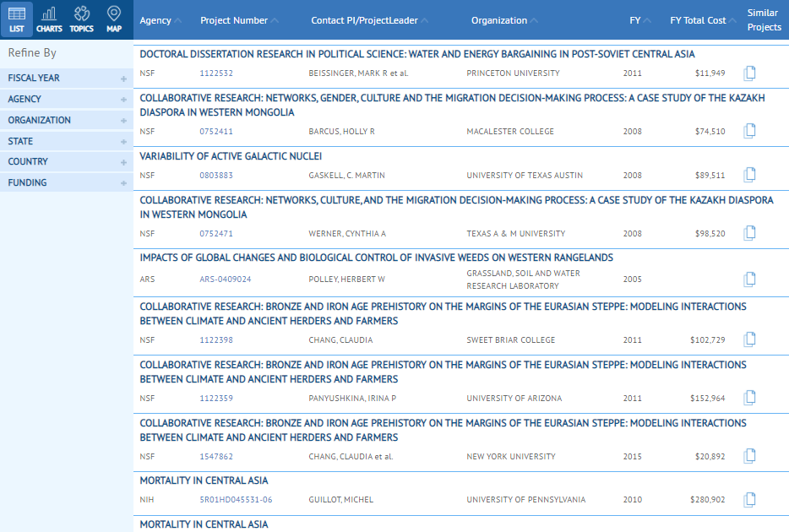Sort results by FY Total Cost
Screen dimensions: 789x532
[703, 20]
